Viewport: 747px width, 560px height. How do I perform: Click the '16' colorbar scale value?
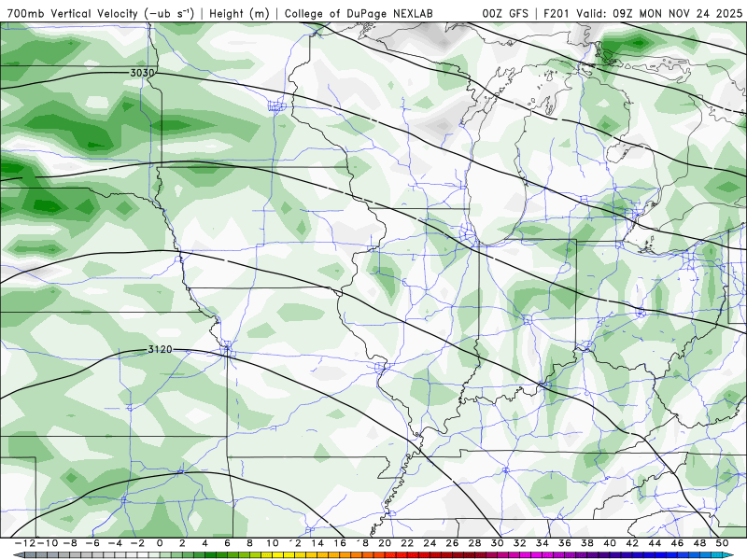point(340,543)
